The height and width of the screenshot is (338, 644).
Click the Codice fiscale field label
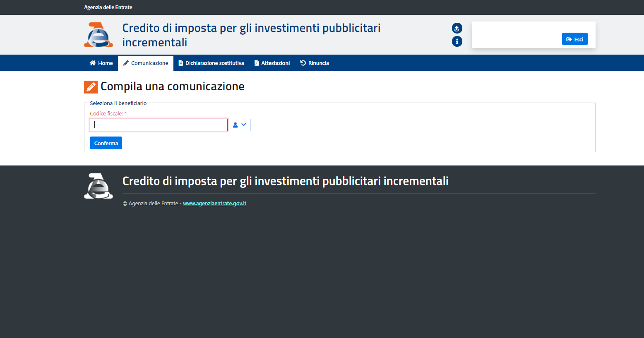106,114
